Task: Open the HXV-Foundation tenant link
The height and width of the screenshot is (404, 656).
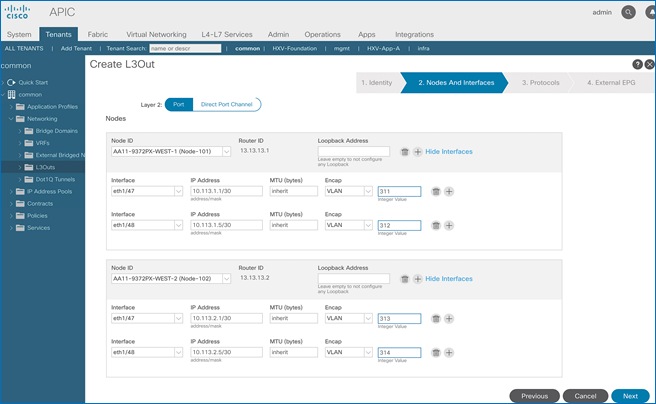Action: pyautogui.click(x=295, y=49)
